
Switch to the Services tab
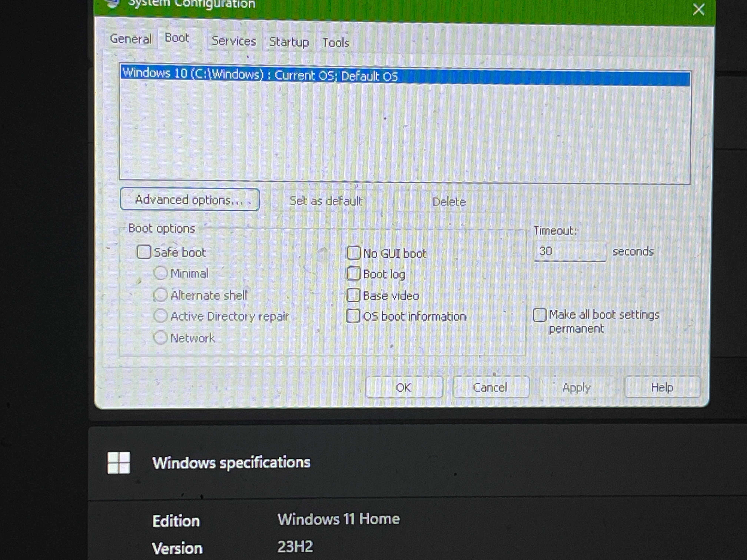point(234,41)
